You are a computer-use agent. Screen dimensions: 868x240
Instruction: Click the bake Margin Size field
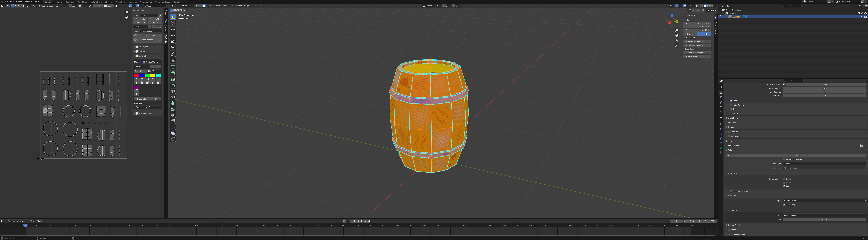point(824,219)
